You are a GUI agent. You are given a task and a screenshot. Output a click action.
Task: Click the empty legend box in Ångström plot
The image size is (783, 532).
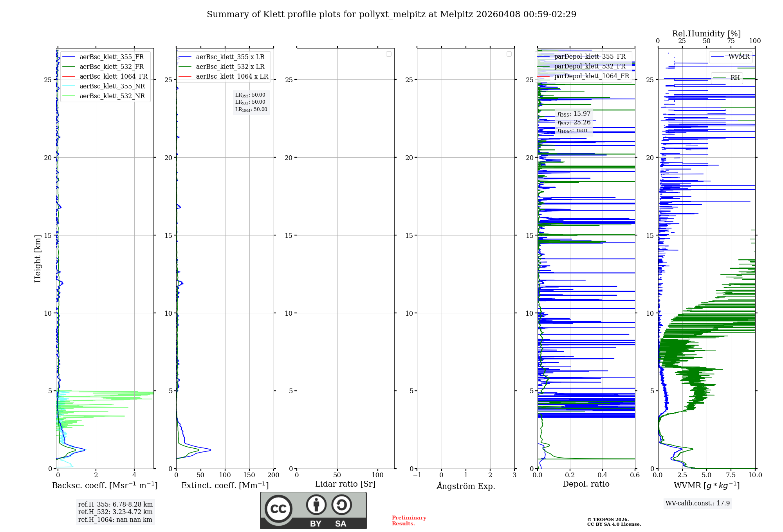(509, 54)
